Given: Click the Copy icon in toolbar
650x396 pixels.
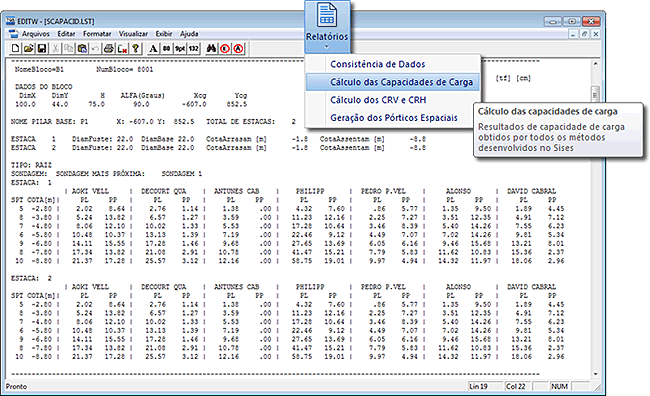Looking at the screenshot, I should click(68, 49).
